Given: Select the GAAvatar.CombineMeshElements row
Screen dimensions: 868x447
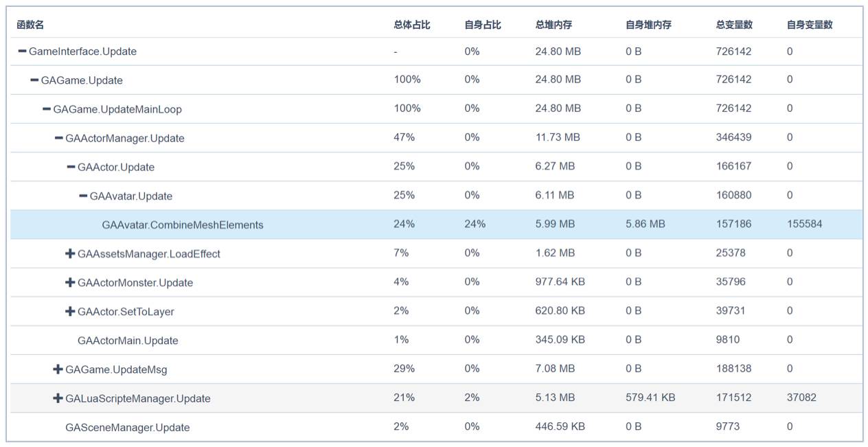Looking at the screenshot, I should (x=182, y=225).
